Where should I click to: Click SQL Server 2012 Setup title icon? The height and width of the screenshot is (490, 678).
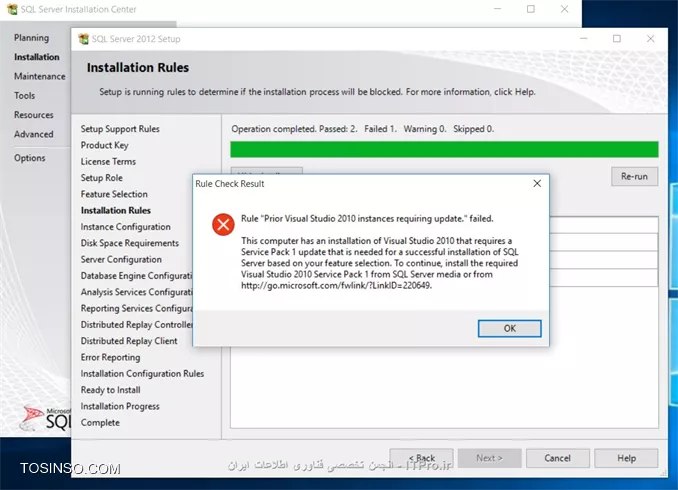click(x=83, y=39)
